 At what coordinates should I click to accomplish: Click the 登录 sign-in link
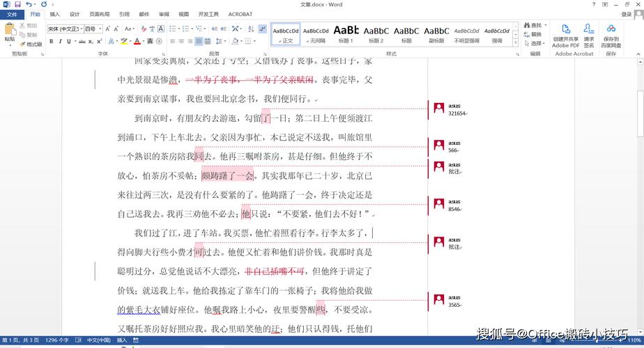tap(626, 15)
